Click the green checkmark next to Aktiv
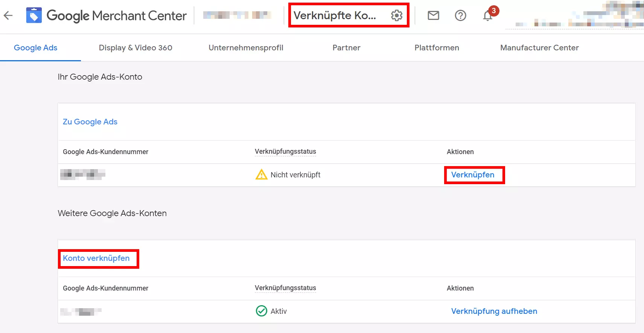The height and width of the screenshot is (333, 644). [x=261, y=311]
